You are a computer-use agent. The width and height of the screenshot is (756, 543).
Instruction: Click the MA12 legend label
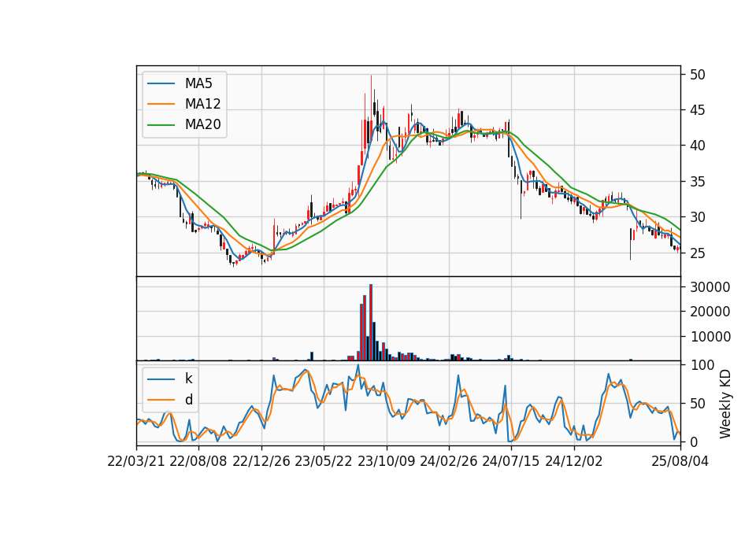pos(202,104)
